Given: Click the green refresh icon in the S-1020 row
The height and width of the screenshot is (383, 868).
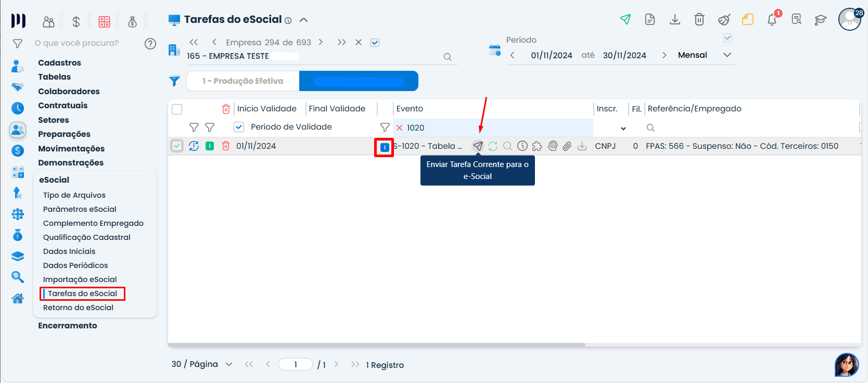Looking at the screenshot, I should click(x=493, y=146).
